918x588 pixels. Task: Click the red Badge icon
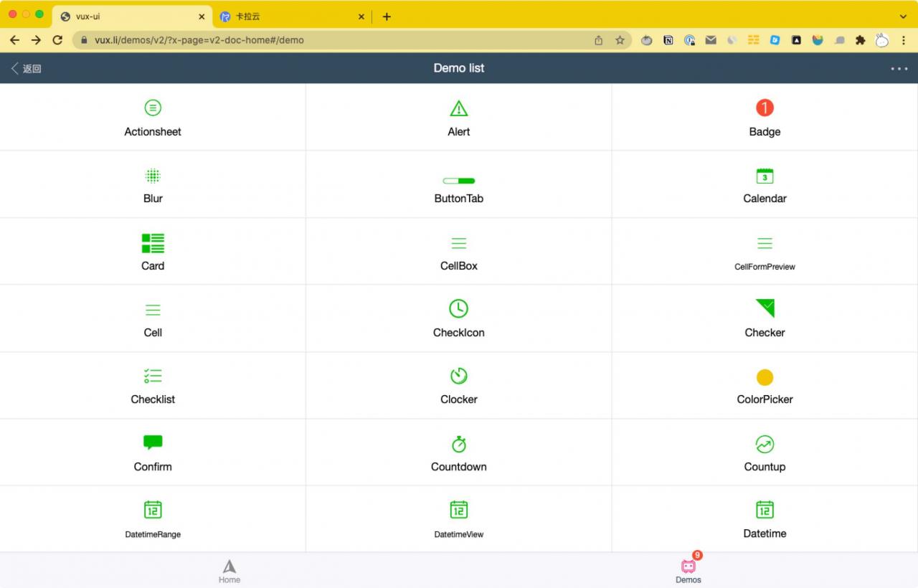pyautogui.click(x=765, y=108)
